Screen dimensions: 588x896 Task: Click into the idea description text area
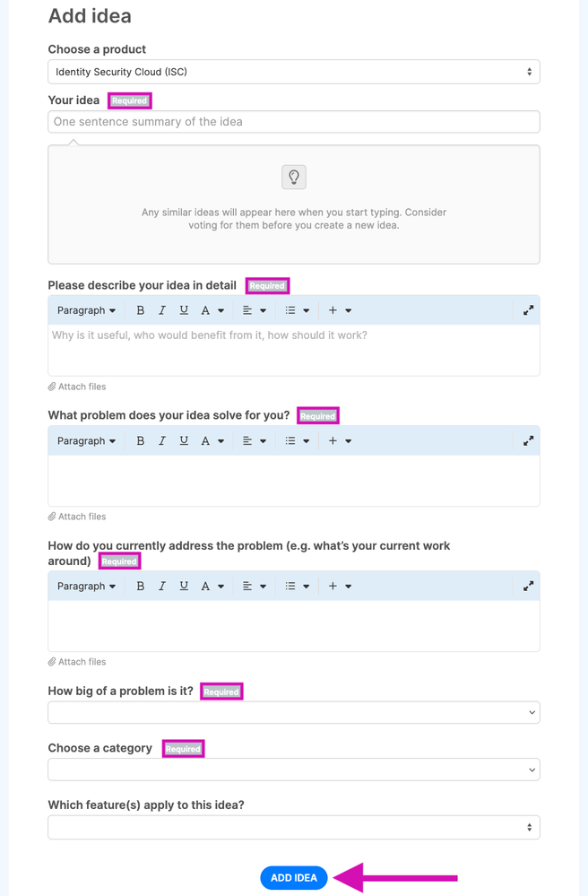click(293, 350)
